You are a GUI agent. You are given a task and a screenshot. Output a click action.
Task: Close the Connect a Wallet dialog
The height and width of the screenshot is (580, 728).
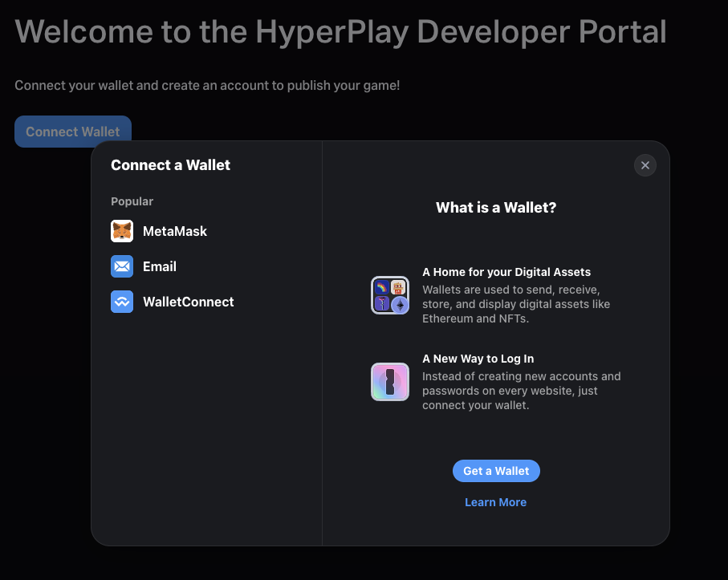pos(645,165)
